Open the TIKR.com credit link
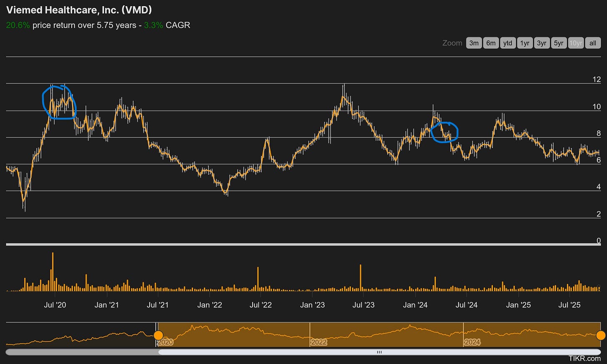 pyautogui.click(x=584, y=358)
